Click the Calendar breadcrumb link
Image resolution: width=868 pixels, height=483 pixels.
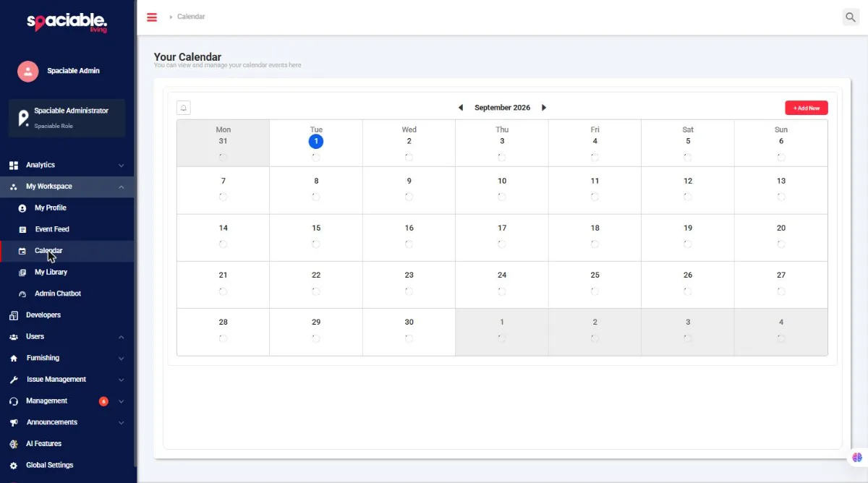tap(191, 17)
